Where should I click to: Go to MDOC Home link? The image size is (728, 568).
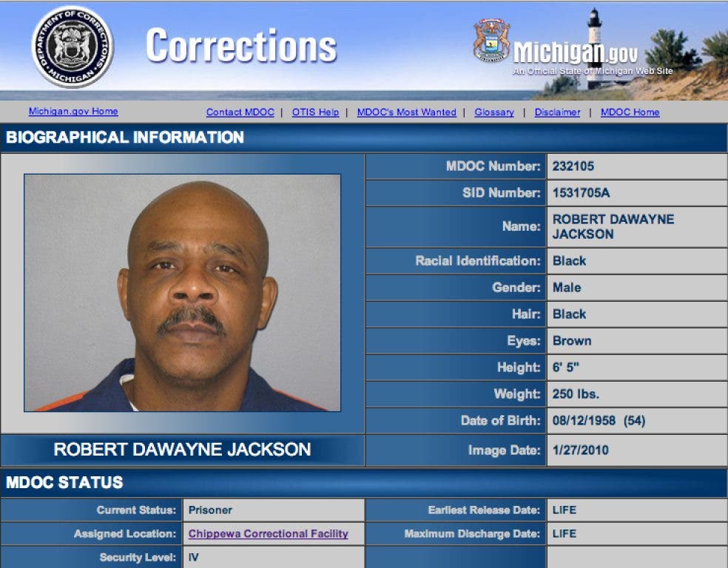point(630,112)
